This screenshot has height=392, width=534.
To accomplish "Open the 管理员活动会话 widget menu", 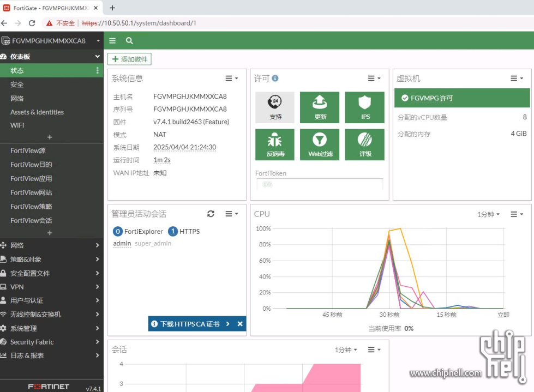I will point(232,214).
